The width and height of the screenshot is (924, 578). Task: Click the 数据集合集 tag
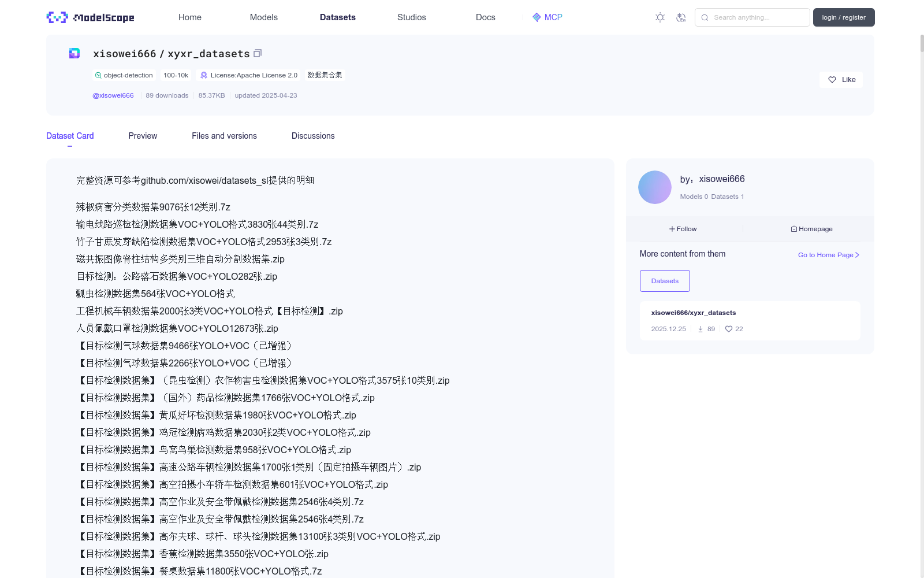(325, 75)
